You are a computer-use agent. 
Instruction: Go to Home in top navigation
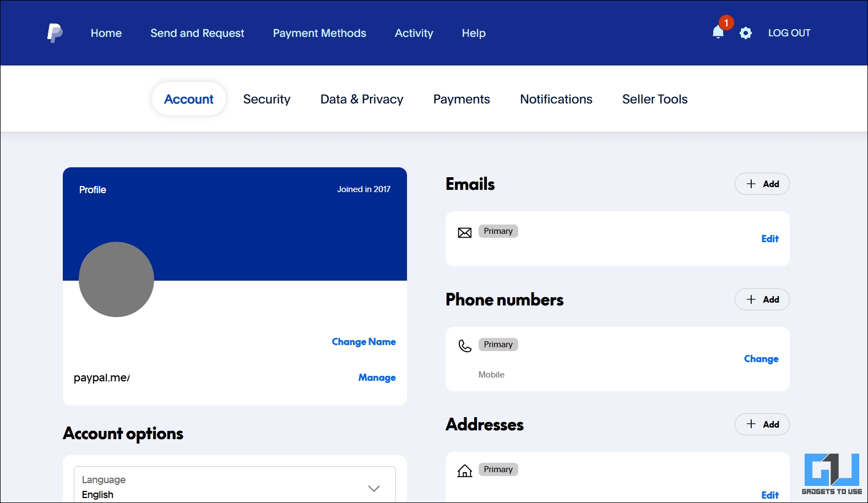pos(106,33)
